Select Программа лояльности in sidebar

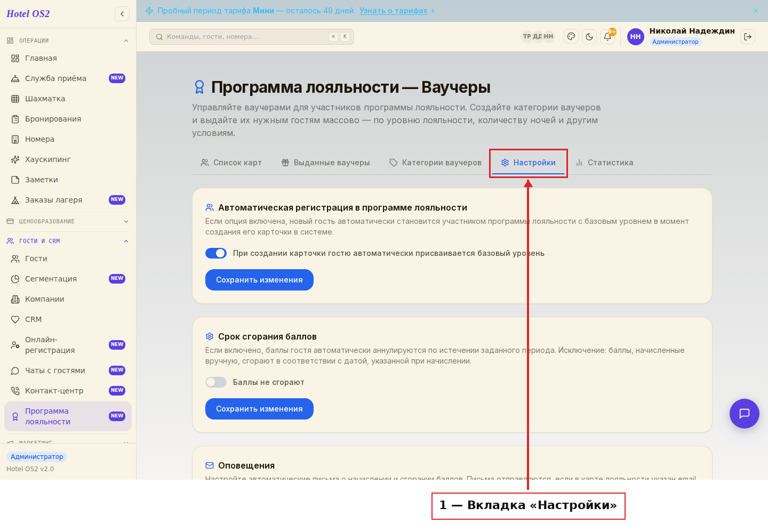pyautogui.click(x=68, y=416)
